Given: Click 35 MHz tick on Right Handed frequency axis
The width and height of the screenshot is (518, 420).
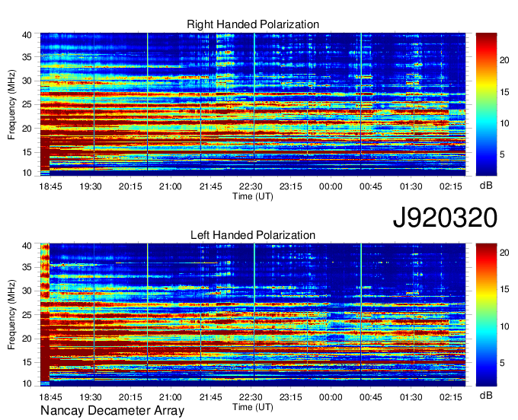Looking at the screenshot, I should (27, 57).
